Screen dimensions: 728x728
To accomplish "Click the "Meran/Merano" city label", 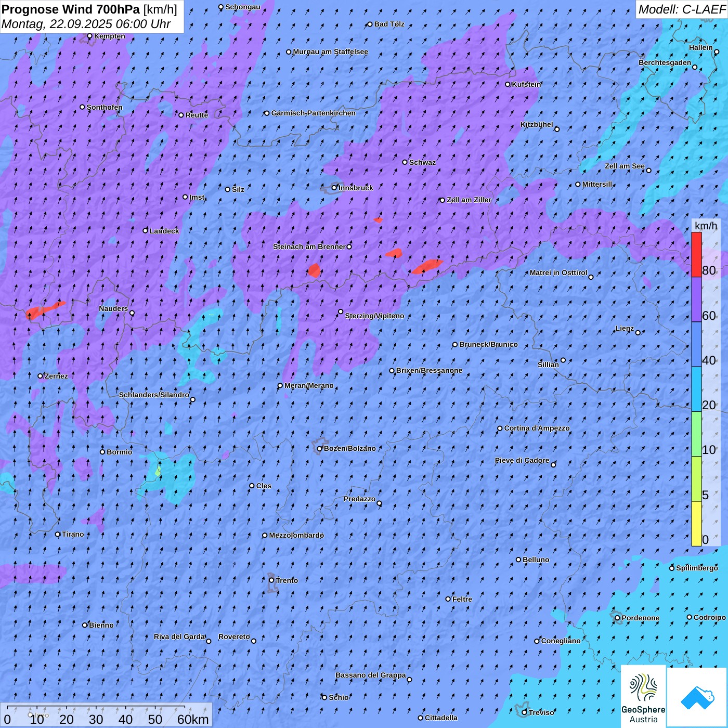I will [309, 385].
